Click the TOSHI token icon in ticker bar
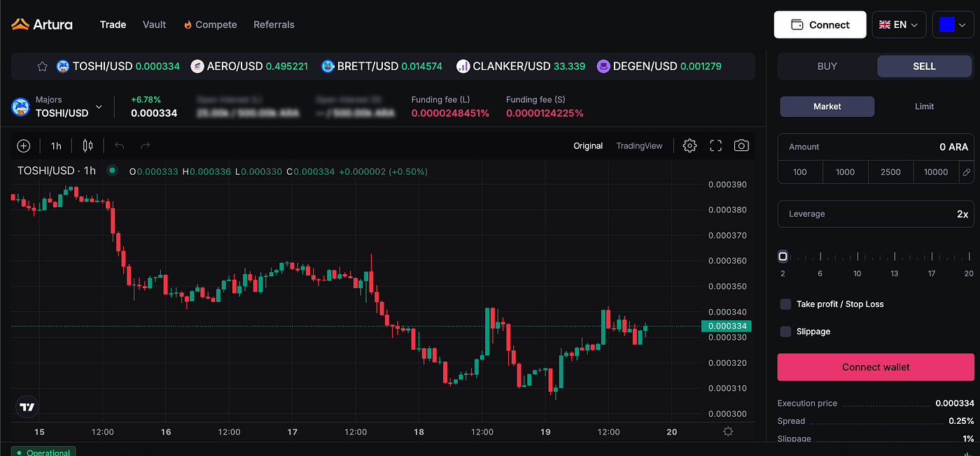The height and width of the screenshot is (456, 980). pos(63,66)
